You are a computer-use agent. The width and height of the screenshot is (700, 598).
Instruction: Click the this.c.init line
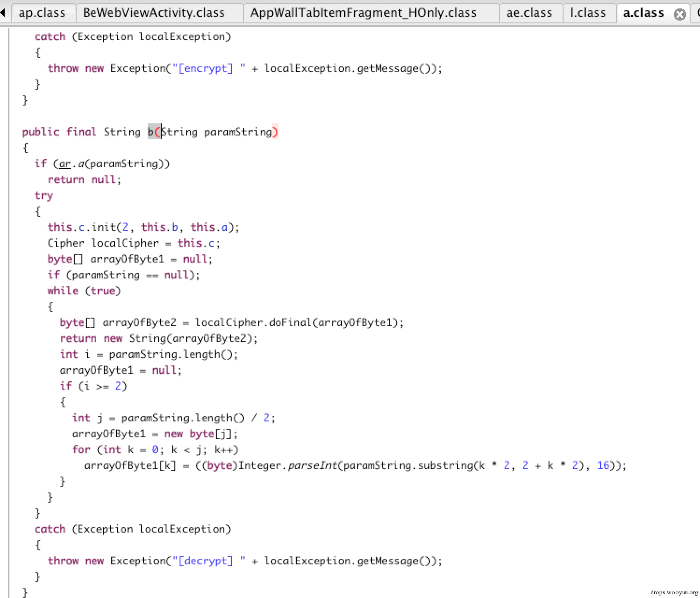143,228
